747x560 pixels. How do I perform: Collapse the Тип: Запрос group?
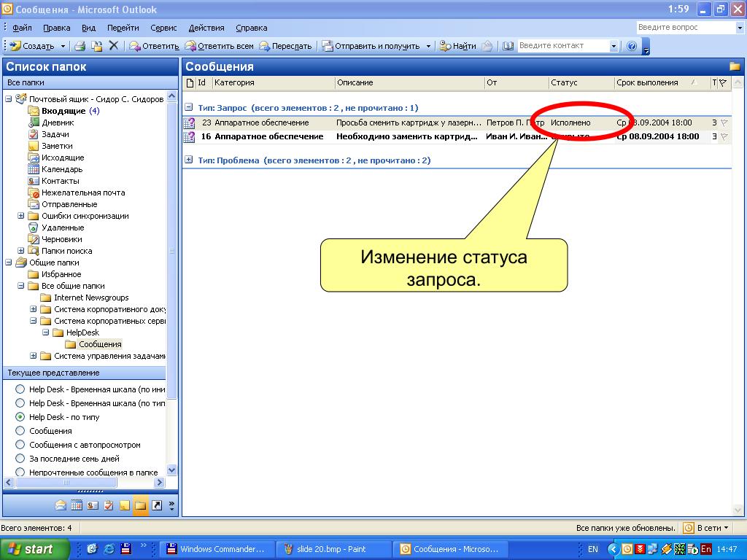tap(189, 108)
